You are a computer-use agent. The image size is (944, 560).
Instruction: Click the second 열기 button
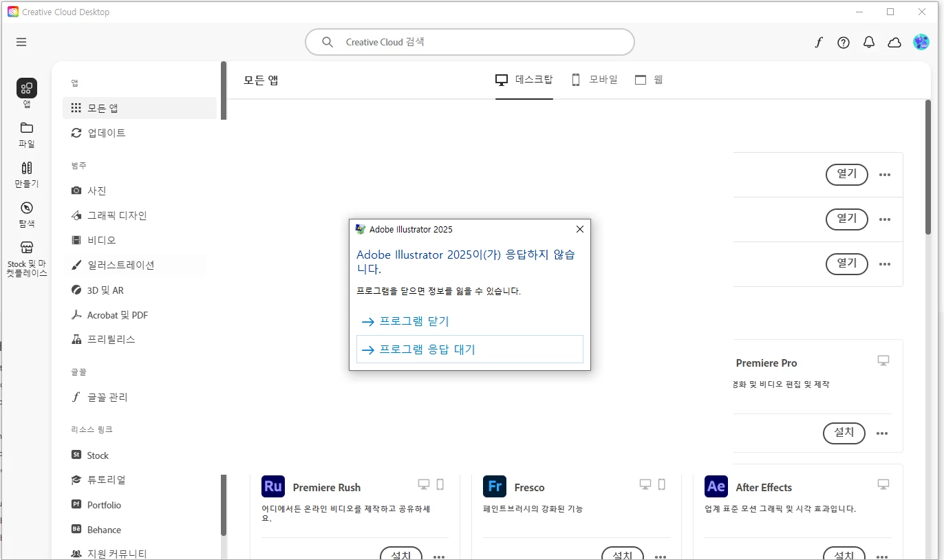(x=847, y=219)
